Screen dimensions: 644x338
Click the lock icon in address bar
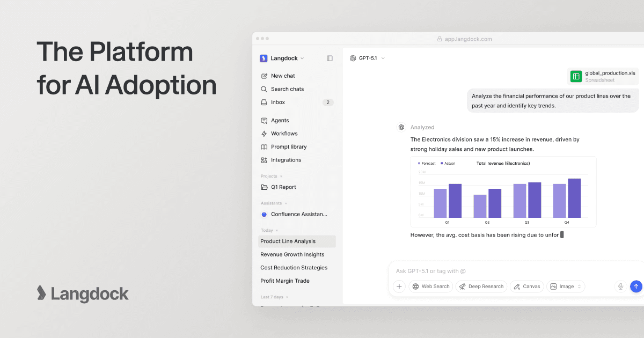click(x=440, y=39)
